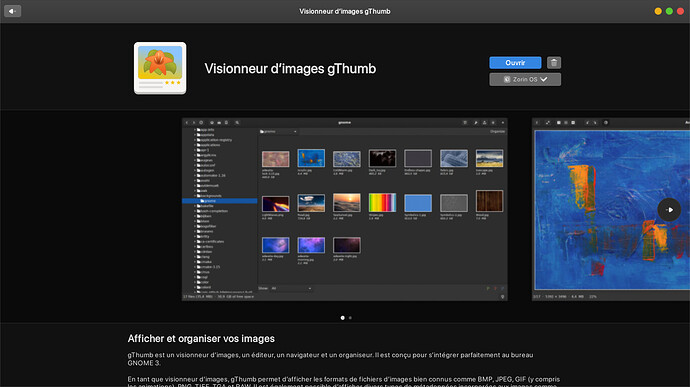Close the window with the red button
Image resolution: width=690 pixels, height=387 pixels.
(x=680, y=11)
